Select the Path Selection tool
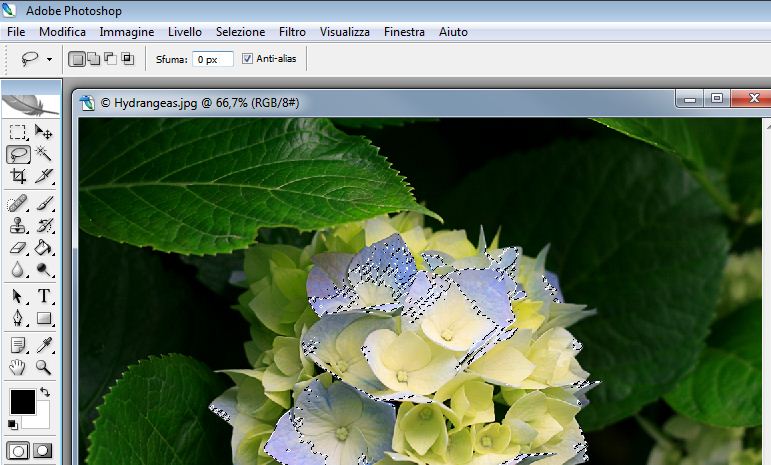 pyautogui.click(x=18, y=296)
